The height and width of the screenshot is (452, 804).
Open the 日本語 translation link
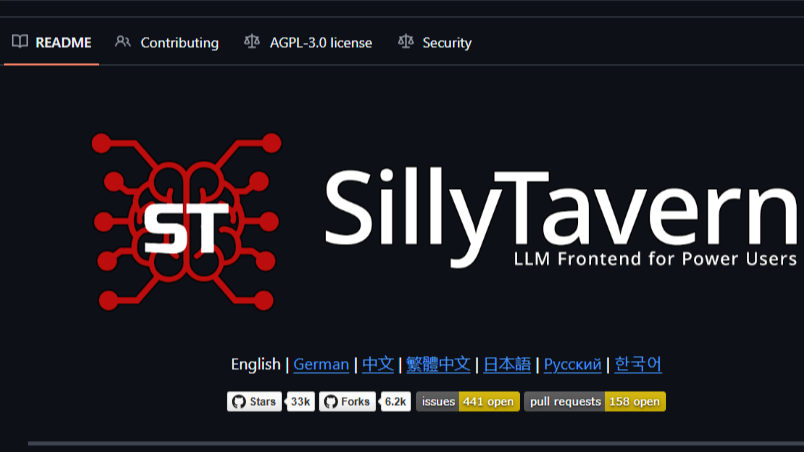(x=507, y=364)
